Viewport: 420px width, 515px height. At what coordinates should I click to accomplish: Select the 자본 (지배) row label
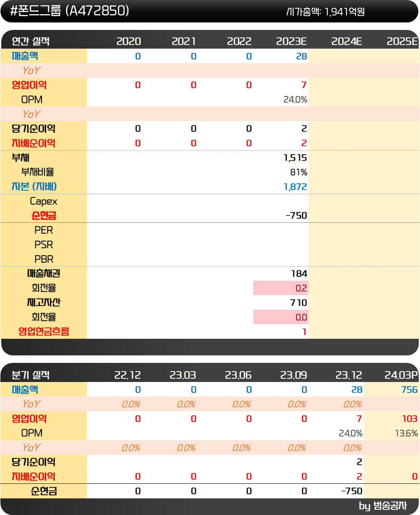pos(34,186)
